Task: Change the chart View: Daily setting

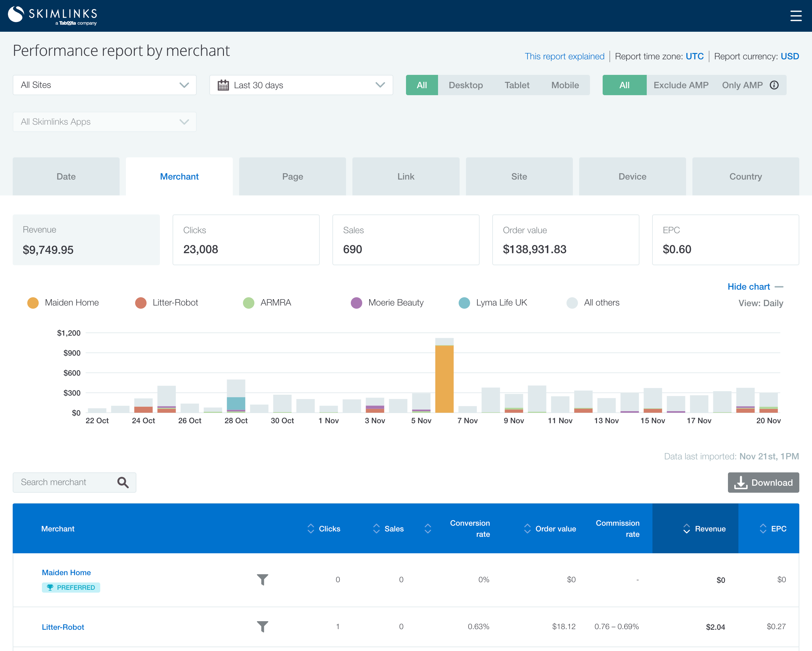Action: click(x=761, y=303)
